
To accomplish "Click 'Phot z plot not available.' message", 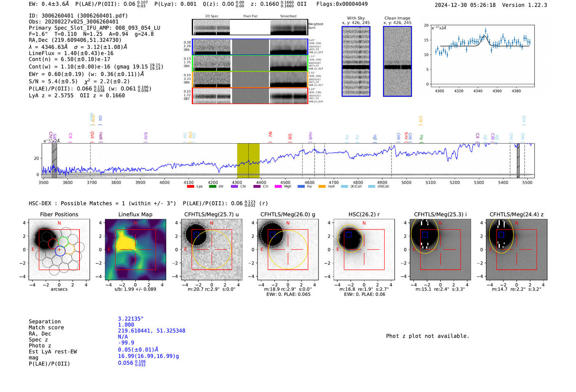I will pyautogui.click(x=427, y=336).
